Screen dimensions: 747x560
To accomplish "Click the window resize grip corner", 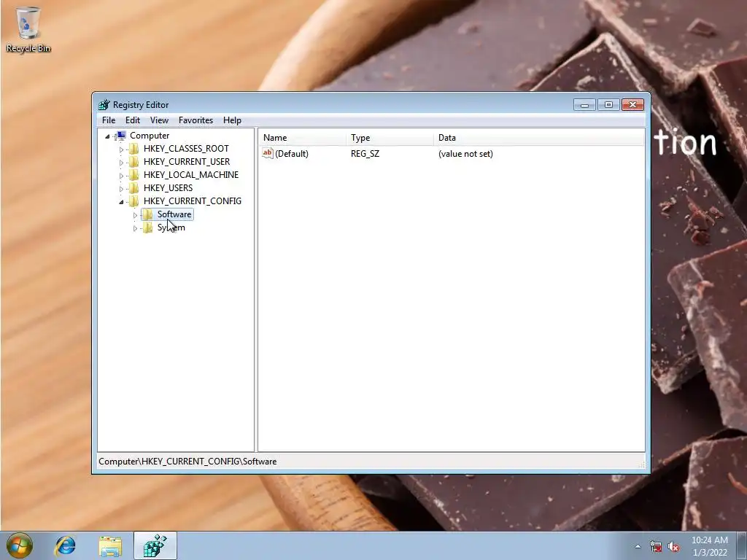I will click(x=641, y=464).
